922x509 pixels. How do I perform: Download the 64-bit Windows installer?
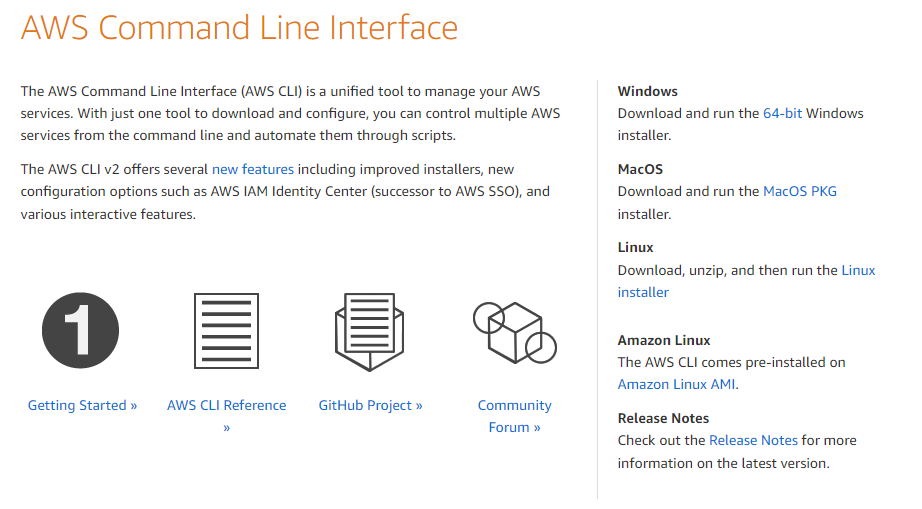point(782,113)
